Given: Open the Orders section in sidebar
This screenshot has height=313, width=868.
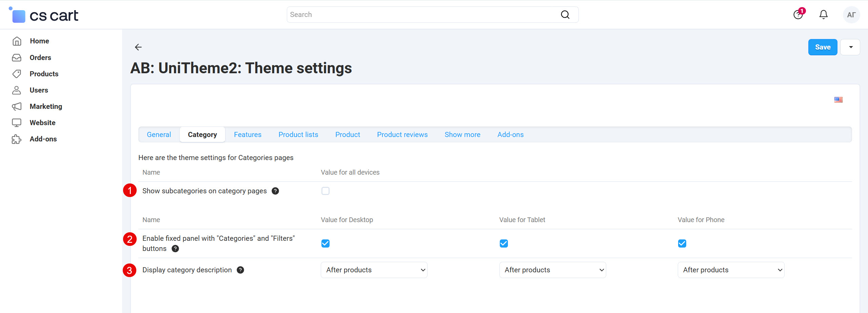Looking at the screenshot, I should click(40, 57).
